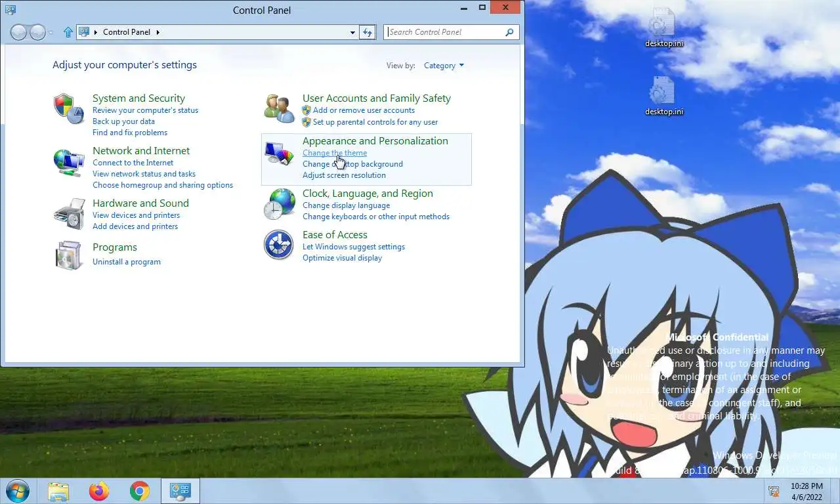Open Ease of Access icon
Viewport: 840px width, 504px height.
[x=279, y=245]
